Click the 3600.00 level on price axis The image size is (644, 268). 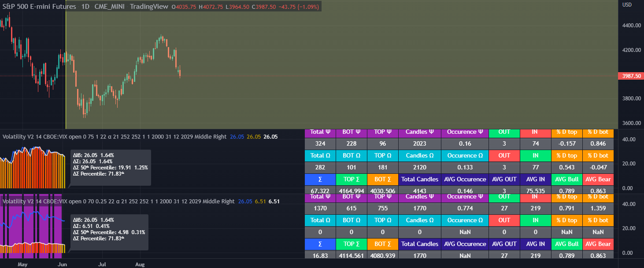[631, 123]
